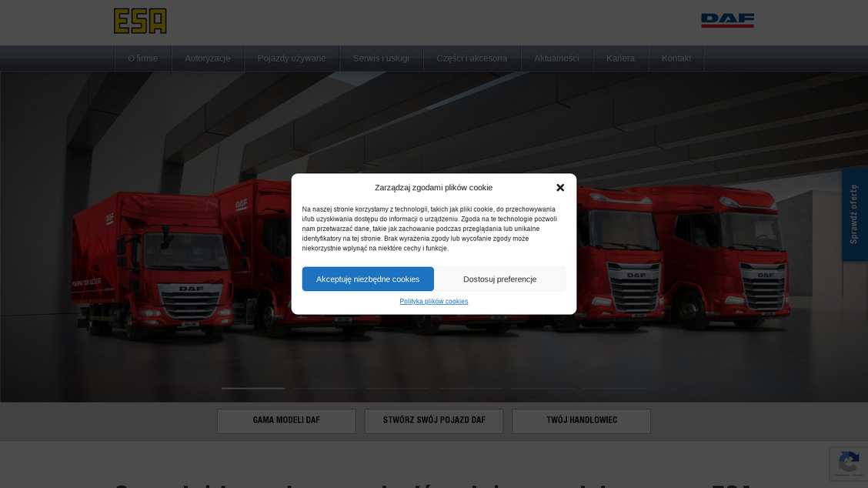Open the Kontakt page
Screen dimensions: 868x488
(676, 58)
